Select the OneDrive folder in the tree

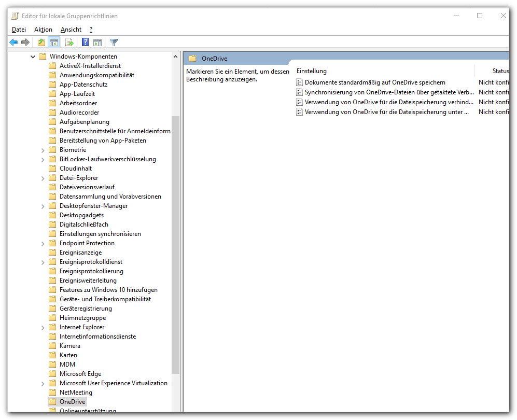(x=72, y=402)
